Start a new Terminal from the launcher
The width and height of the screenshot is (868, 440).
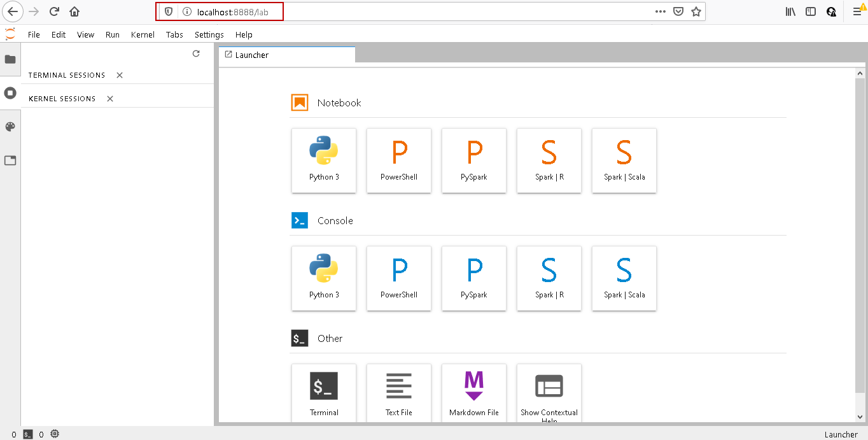click(324, 393)
